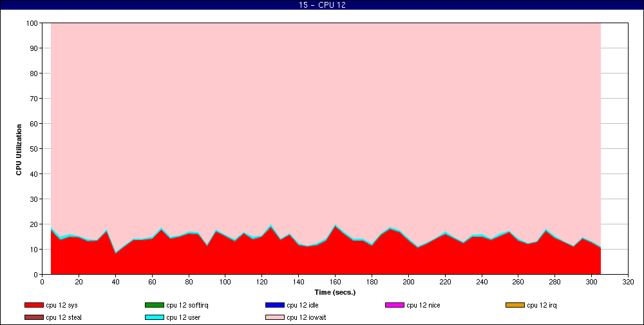Click the pink cpu 12 iowait legend swatch

(275, 318)
